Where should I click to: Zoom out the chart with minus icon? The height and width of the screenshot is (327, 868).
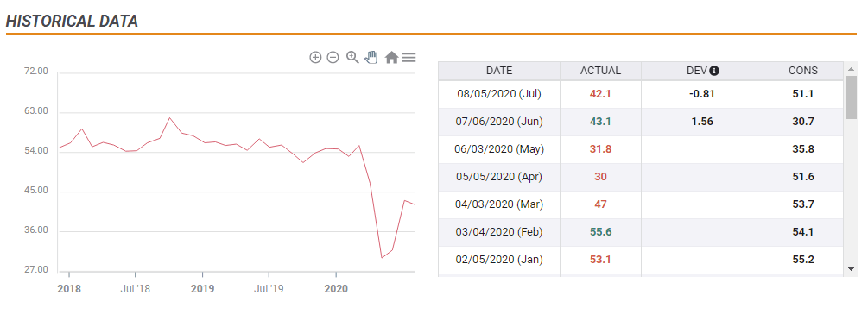[x=333, y=57]
